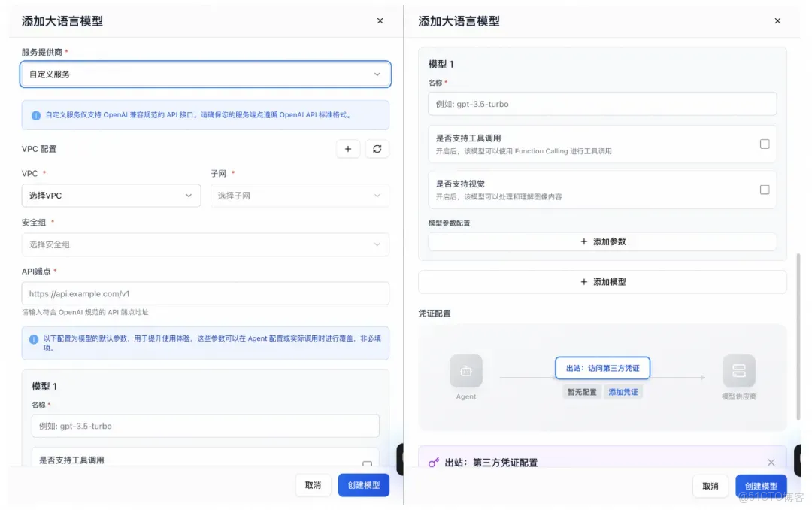The height and width of the screenshot is (510, 812).
Task: Open the 选择子网 dropdown
Action: point(301,195)
